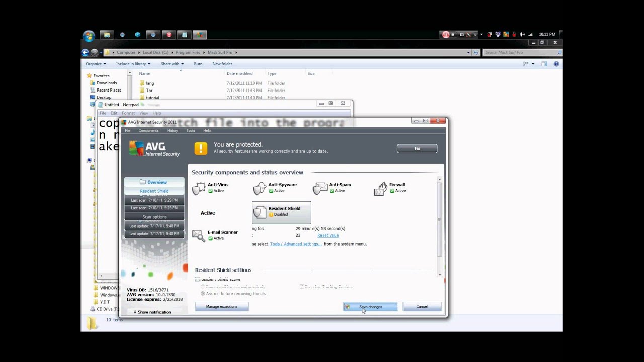Open the Anti-Virus component icon
This screenshot has height=362, width=644.
pos(199,189)
